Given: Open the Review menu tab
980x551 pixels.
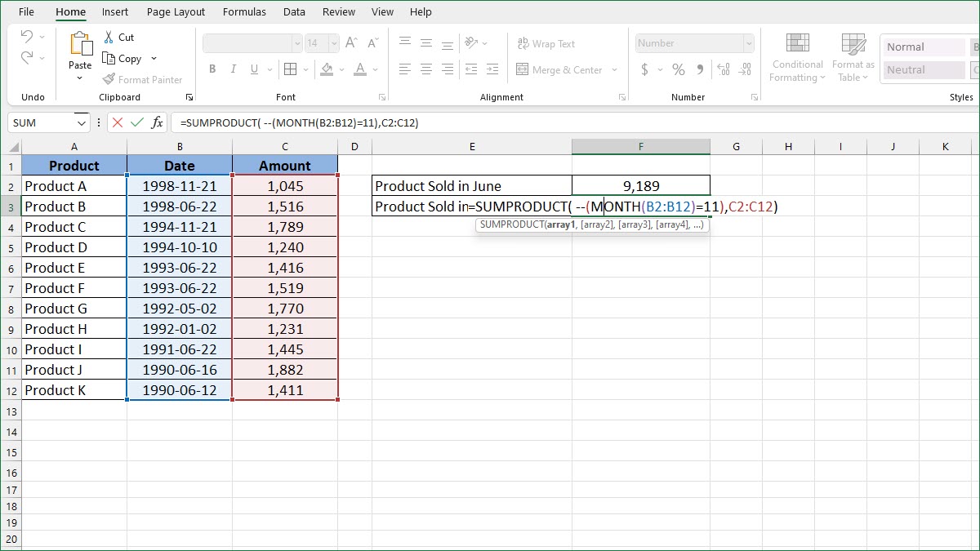Looking at the screenshot, I should tap(338, 11).
